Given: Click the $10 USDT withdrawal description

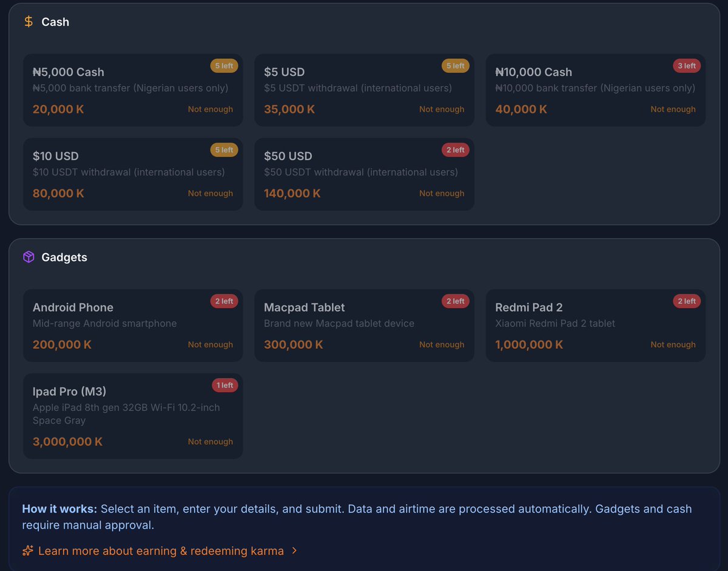Looking at the screenshot, I should [129, 172].
